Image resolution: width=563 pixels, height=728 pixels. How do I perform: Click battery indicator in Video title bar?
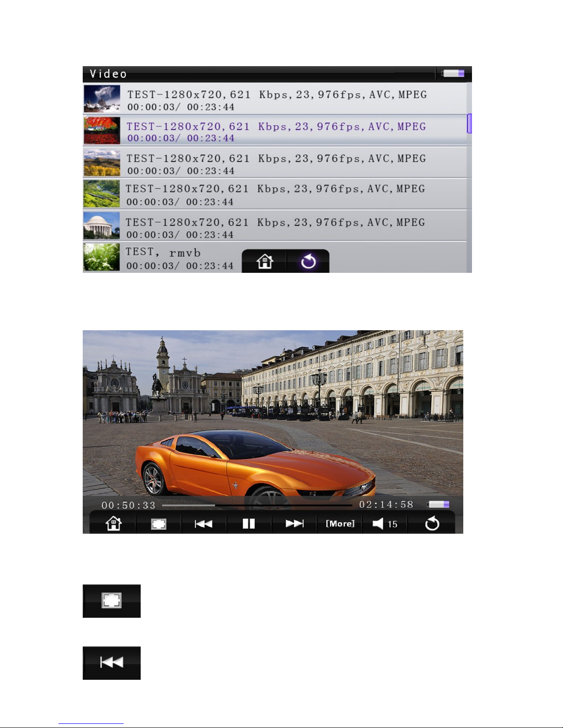453,73
